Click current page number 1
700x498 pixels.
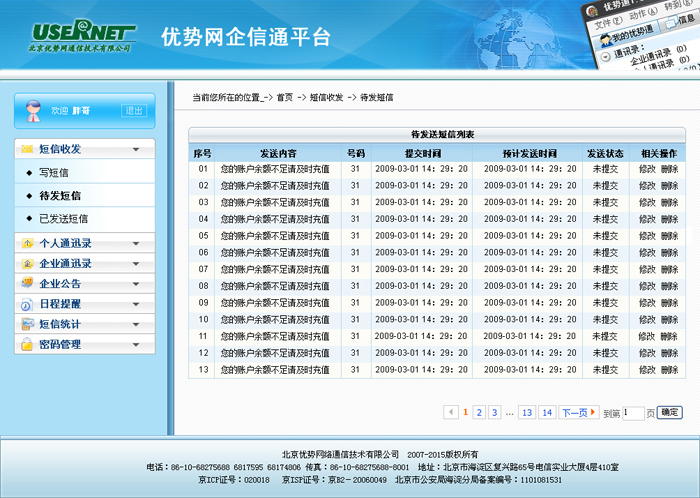tap(465, 412)
